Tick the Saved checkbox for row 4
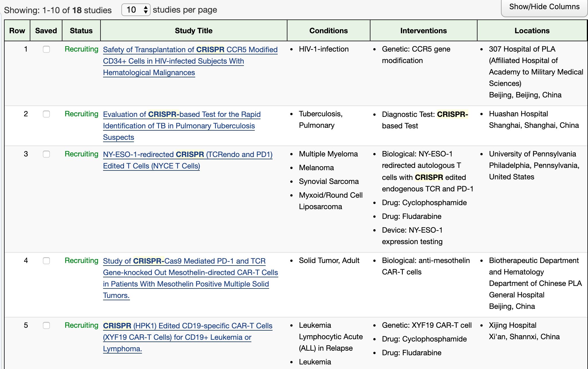 [46, 261]
